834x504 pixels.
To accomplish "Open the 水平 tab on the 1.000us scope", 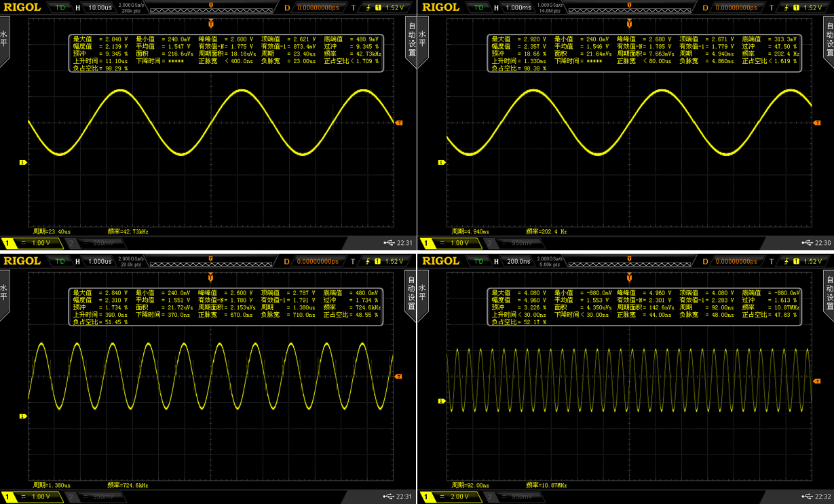I will click(x=4, y=296).
